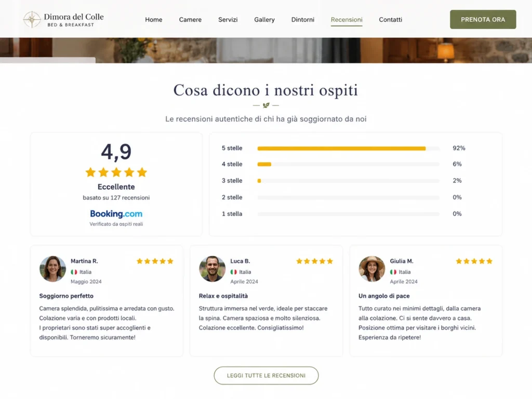
Task: Click reviewer name Giulia M.
Action: 402,261
